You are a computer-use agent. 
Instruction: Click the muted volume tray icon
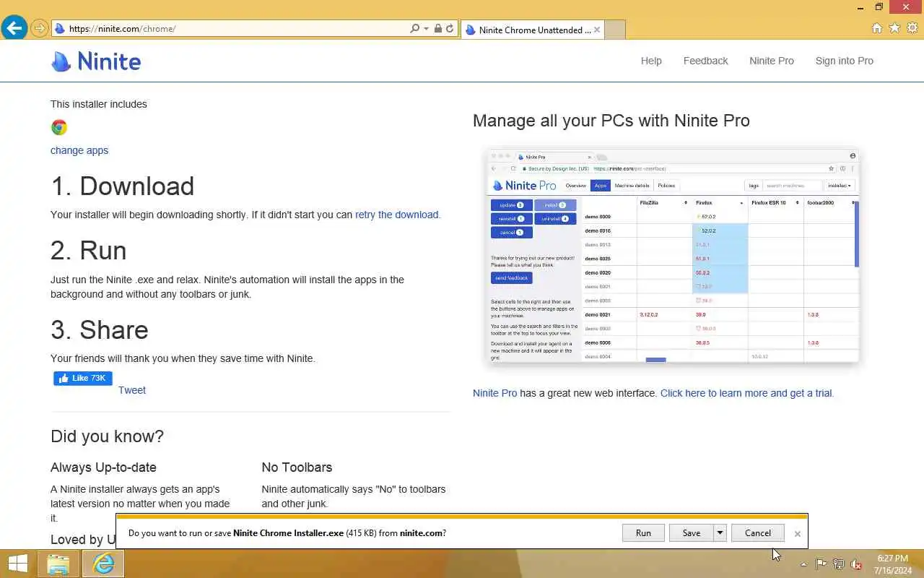(x=856, y=564)
